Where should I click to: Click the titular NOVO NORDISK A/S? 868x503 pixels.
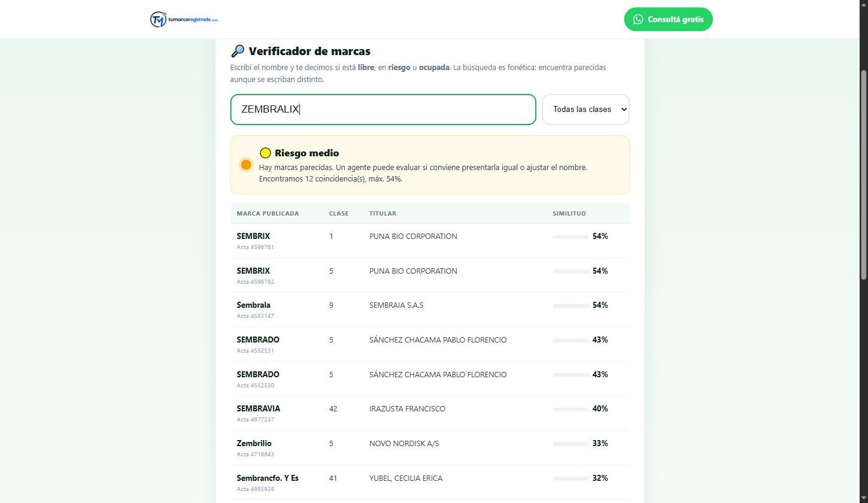404,444
